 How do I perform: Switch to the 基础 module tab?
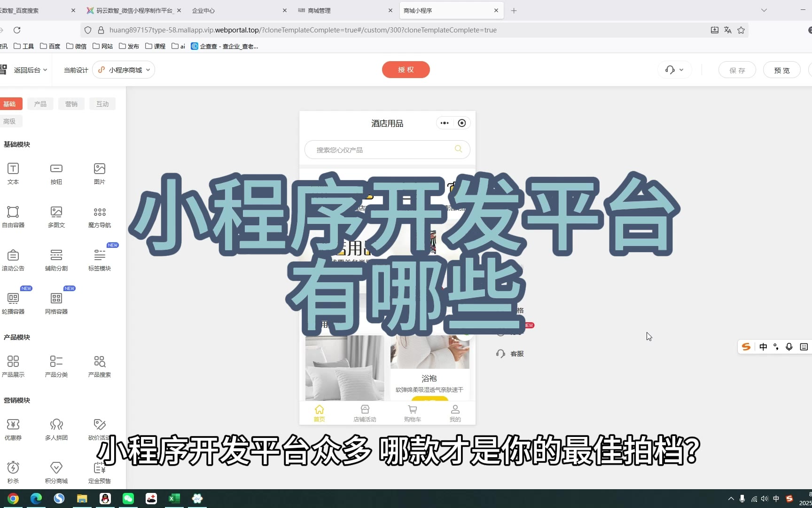pos(9,104)
